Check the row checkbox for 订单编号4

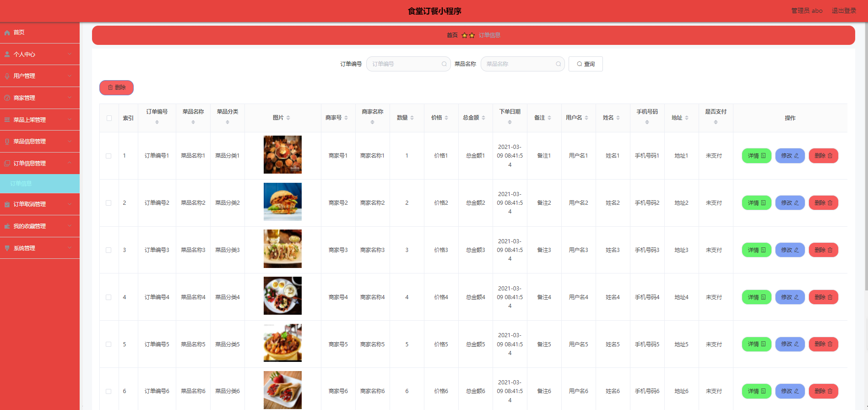pyautogui.click(x=108, y=297)
